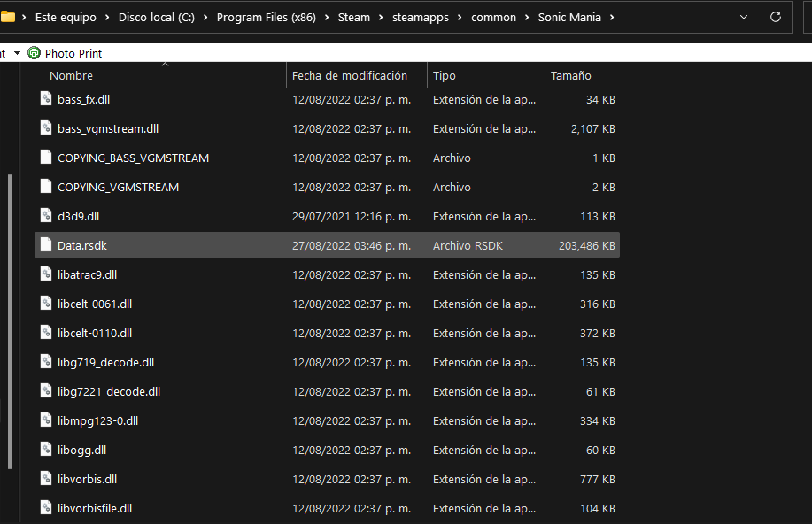812x524 pixels.
Task: Click the Photo Print toolbar button
Action: (x=65, y=53)
